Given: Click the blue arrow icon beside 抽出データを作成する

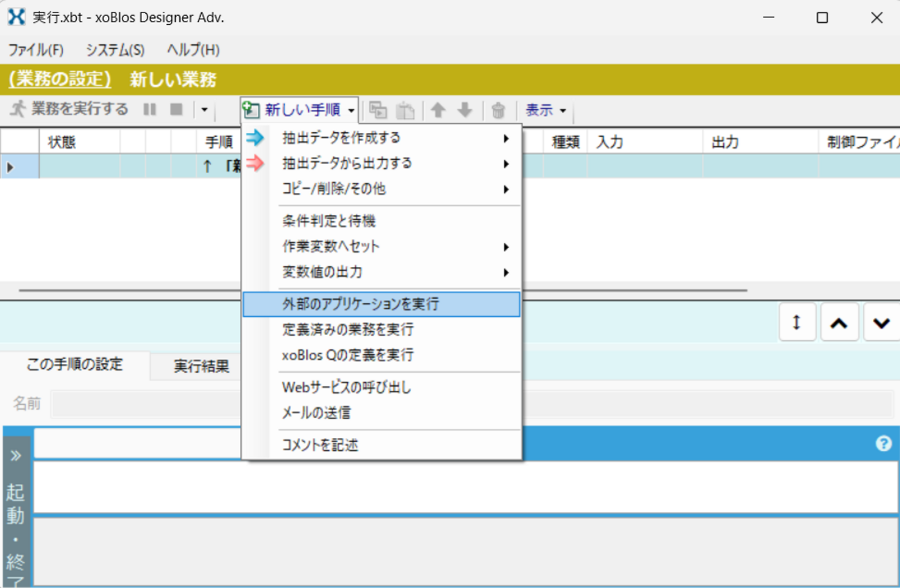Looking at the screenshot, I should coord(255,138).
